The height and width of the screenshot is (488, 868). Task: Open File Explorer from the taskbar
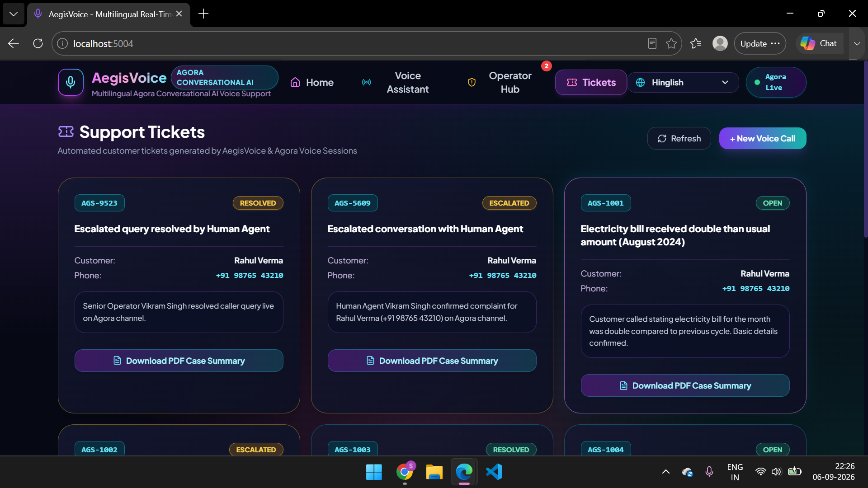pos(434,472)
